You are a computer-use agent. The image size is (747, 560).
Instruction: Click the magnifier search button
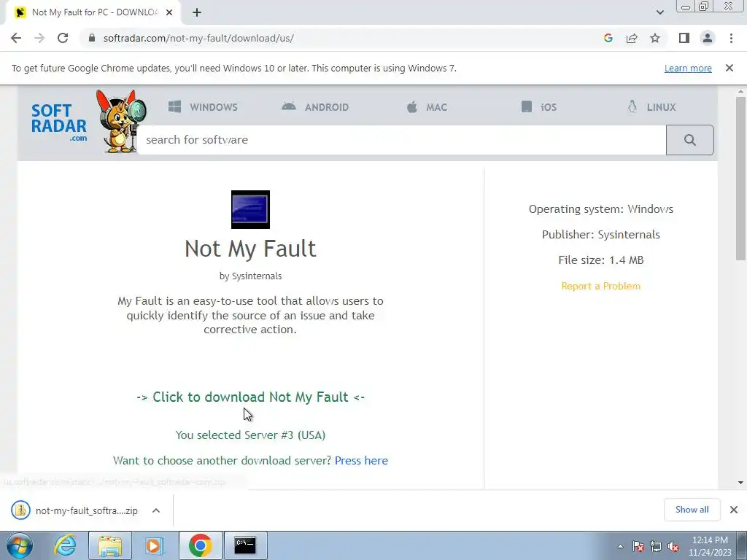tap(690, 140)
